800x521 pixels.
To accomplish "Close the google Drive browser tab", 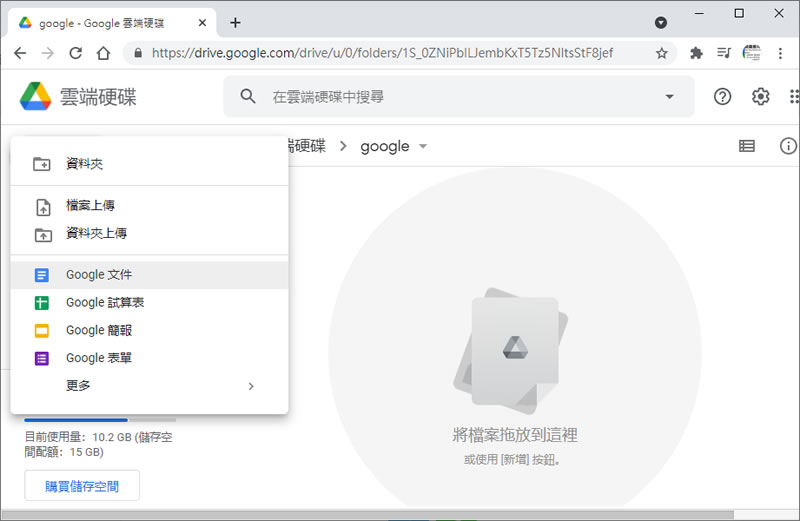I will 203,22.
